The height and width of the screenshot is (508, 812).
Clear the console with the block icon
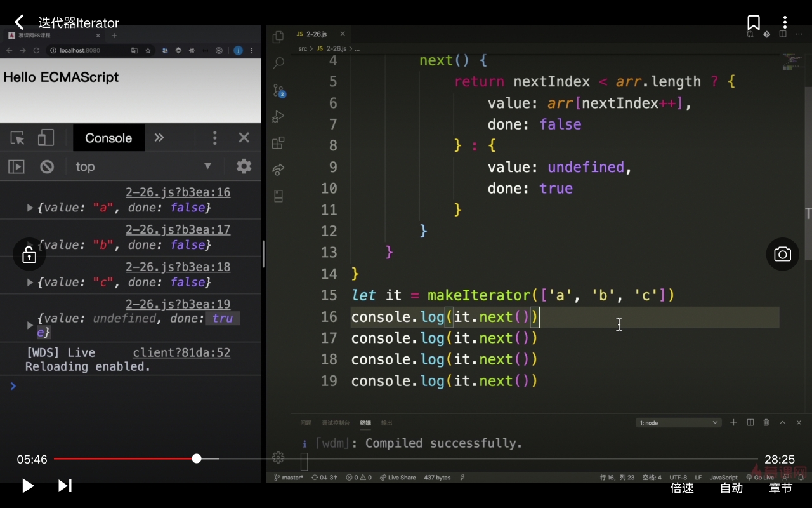coord(47,166)
